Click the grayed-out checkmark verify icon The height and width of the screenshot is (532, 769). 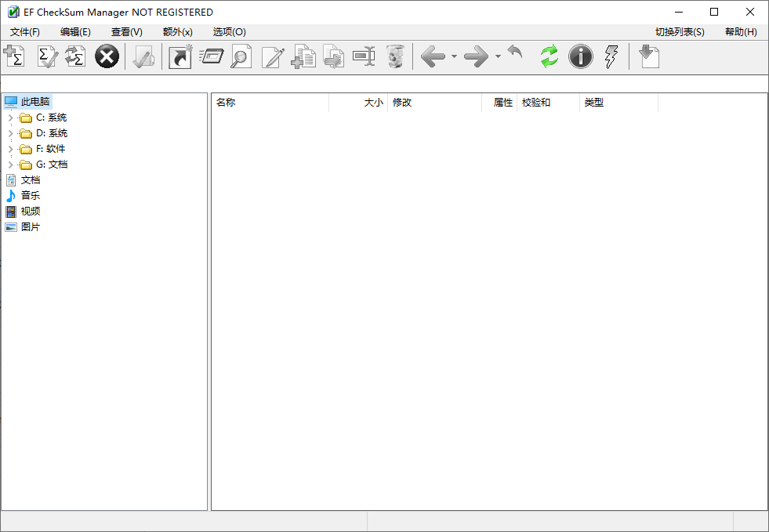pos(143,56)
